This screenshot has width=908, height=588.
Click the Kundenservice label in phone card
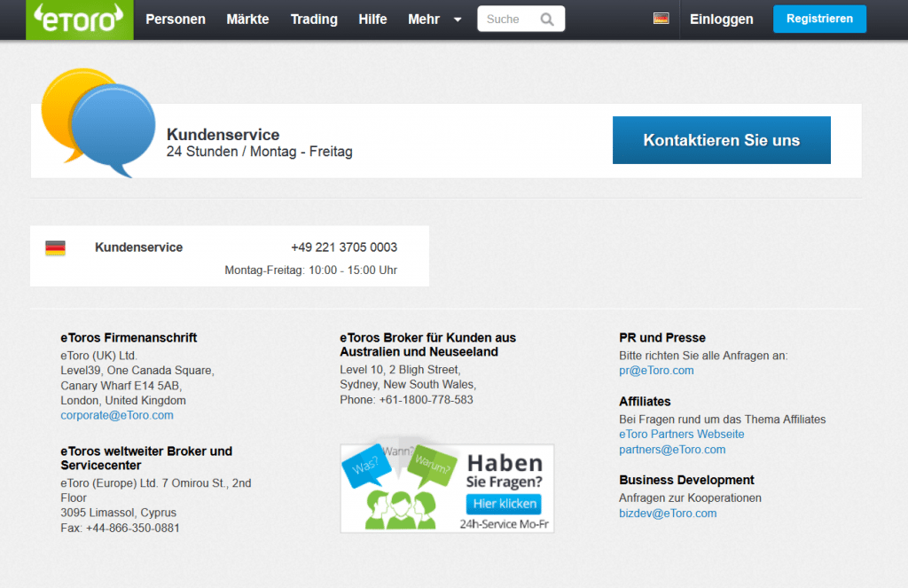pos(139,247)
